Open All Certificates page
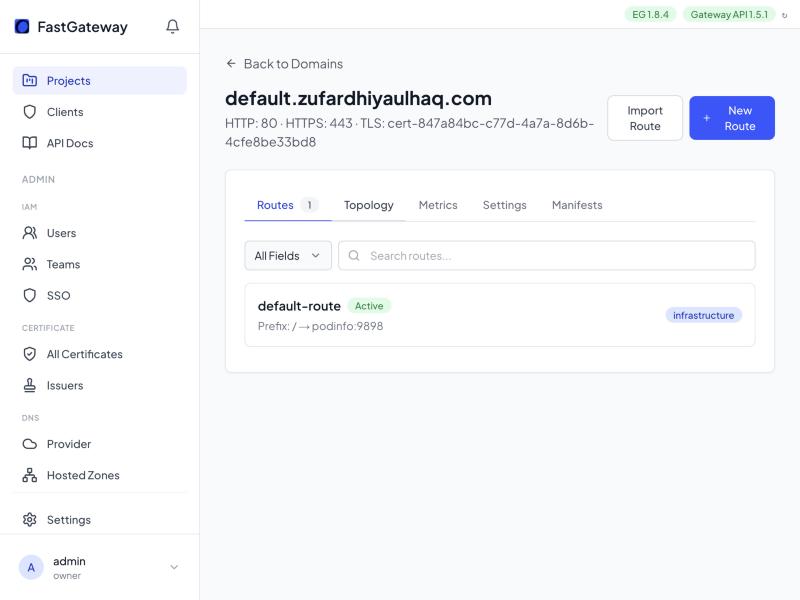The height and width of the screenshot is (600, 800). pyautogui.click(x=99, y=354)
